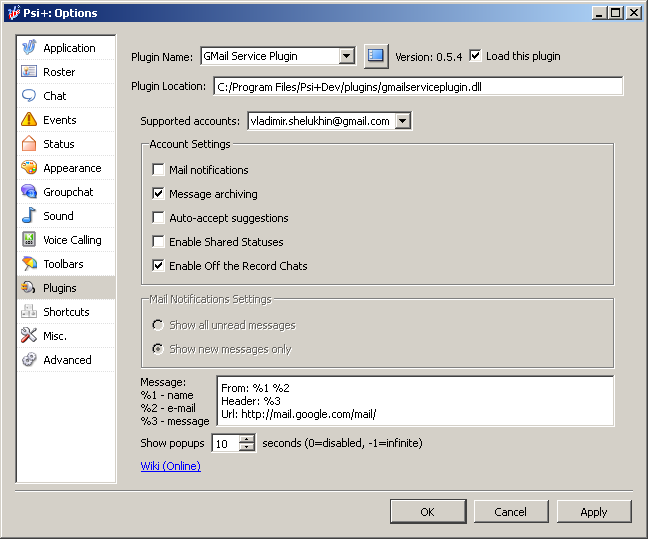Viewport: 648px width, 539px height.
Task: Expand the Plugin Name dropdown
Action: point(346,56)
